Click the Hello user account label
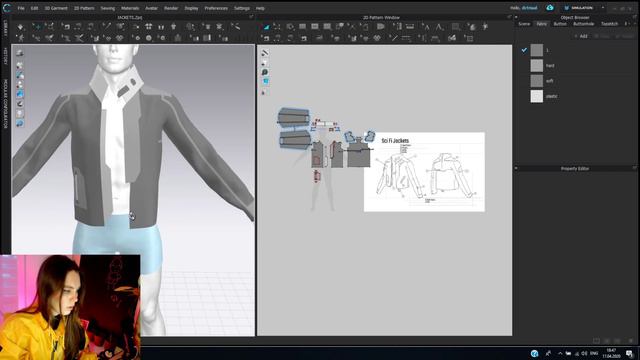 click(524, 8)
